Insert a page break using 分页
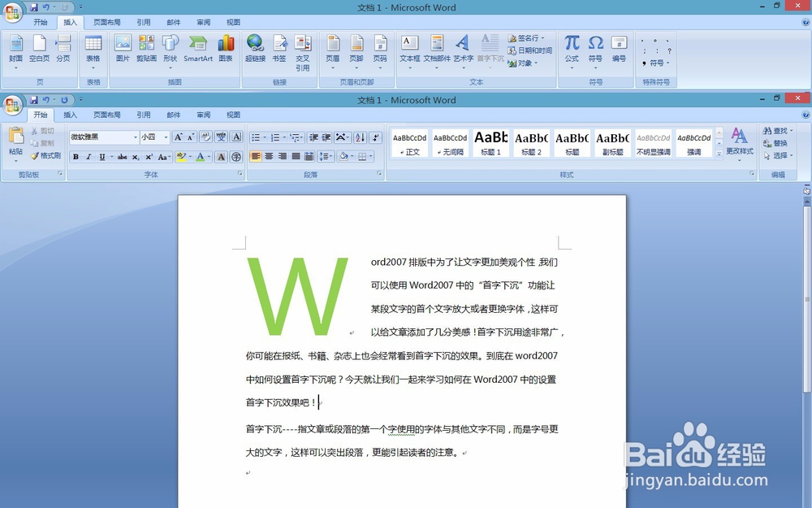Viewport: 812px width, 508px height. tap(63, 50)
